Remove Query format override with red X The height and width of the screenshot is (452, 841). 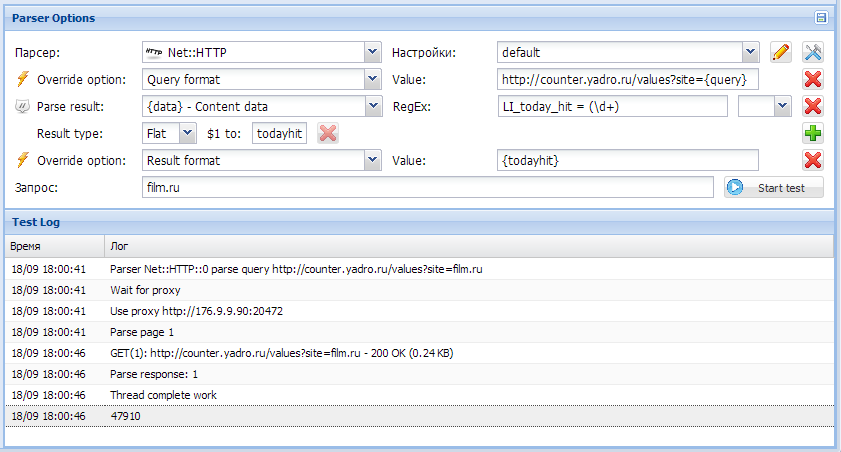coord(813,79)
